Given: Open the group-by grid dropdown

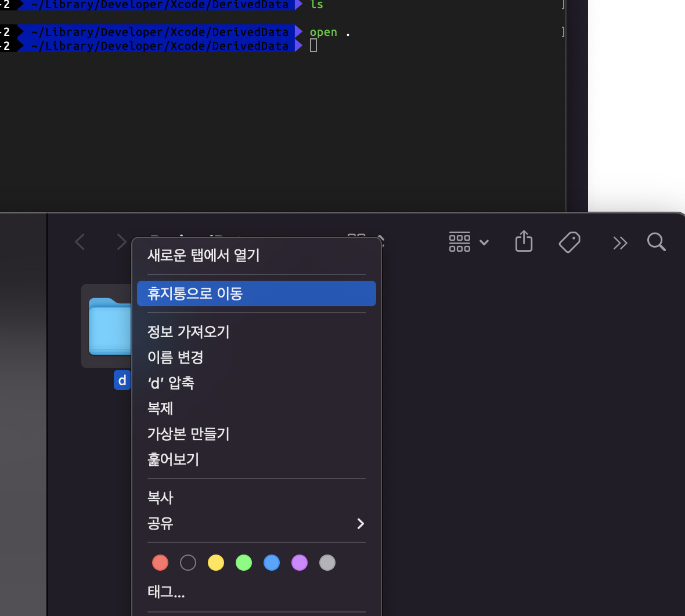Looking at the screenshot, I should click(468, 242).
